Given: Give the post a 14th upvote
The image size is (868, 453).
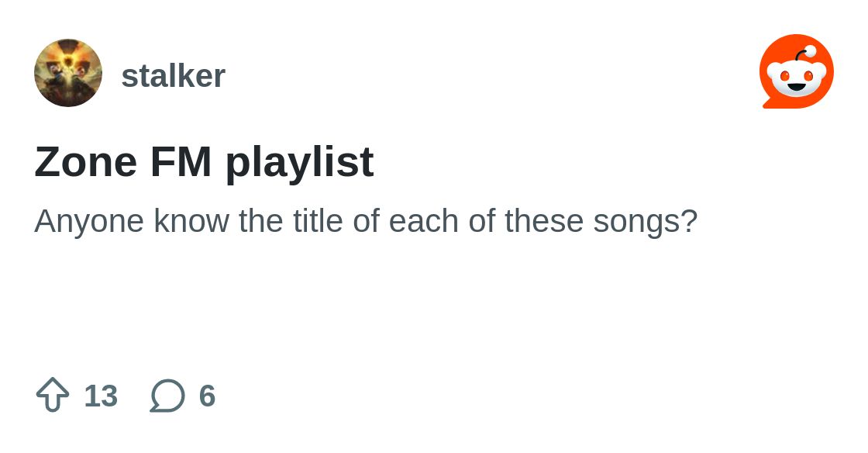Looking at the screenshot, I should [53, 395].
